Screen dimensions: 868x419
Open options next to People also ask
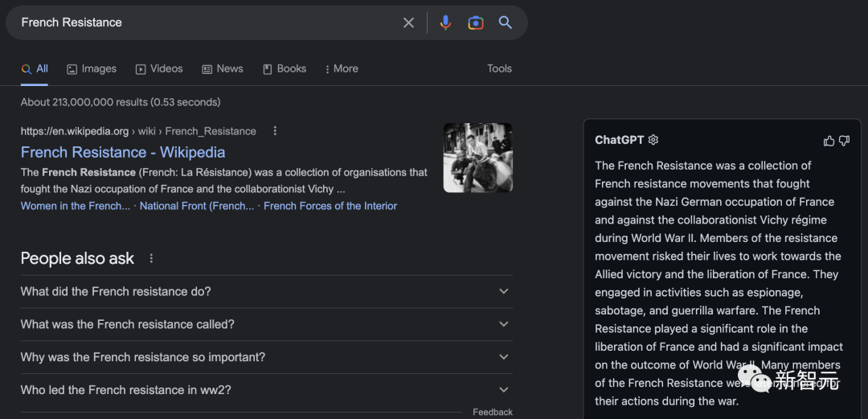pos(151,259)
